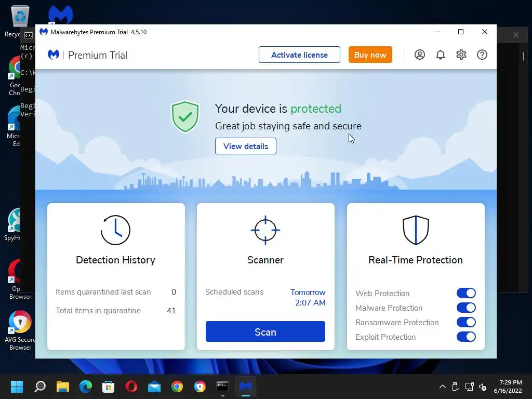Open the Scanner card title

pyautogui.click(x=265, y=260)
